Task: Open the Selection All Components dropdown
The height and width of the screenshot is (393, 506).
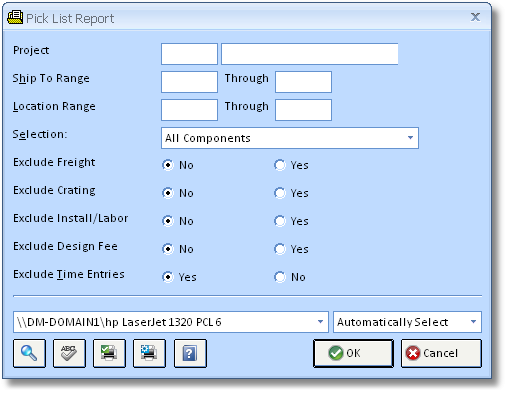Action: pos(290,138)
